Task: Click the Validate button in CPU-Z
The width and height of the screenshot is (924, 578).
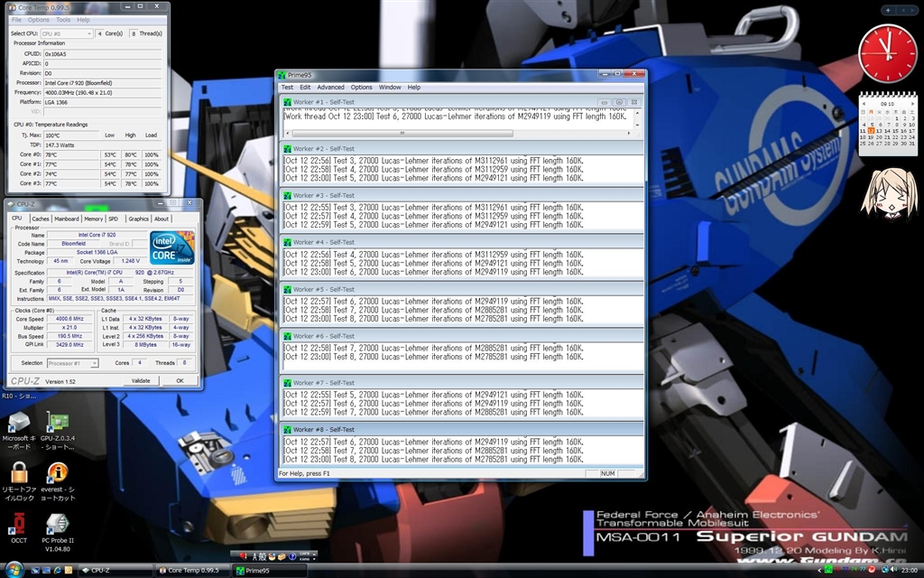Action: point(141,381)
